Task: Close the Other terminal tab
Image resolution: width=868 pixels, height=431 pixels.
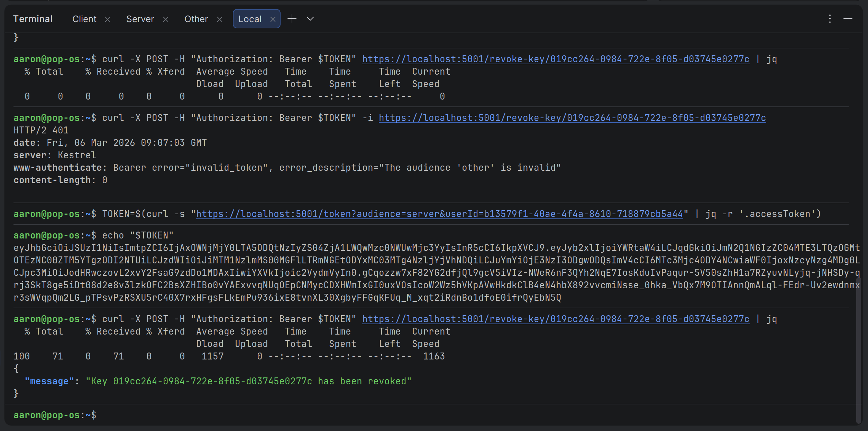Action: pyautogui.click(x=220, y=19)
